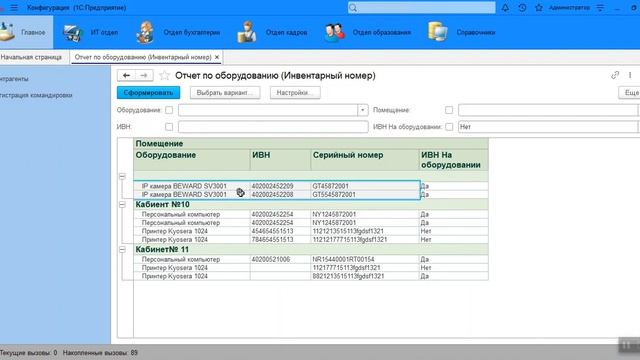The image size is (640, 360).
Task: Open the Настройки button
Action: 295,93
